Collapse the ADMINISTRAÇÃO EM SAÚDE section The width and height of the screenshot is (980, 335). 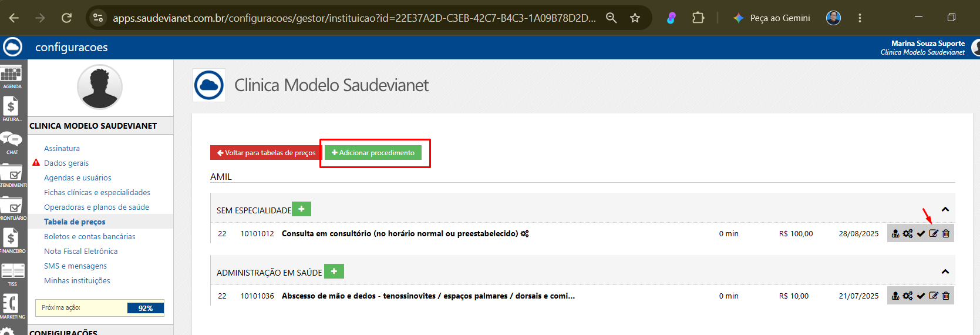click(x=945, y=272)
